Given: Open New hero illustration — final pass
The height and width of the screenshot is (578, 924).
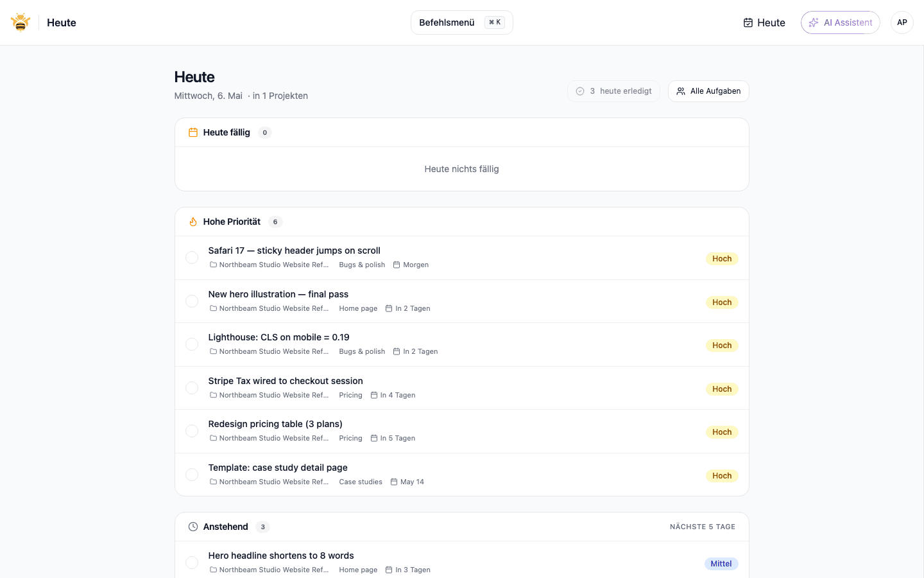Looking at the screenshot, I should pos(278,294).
